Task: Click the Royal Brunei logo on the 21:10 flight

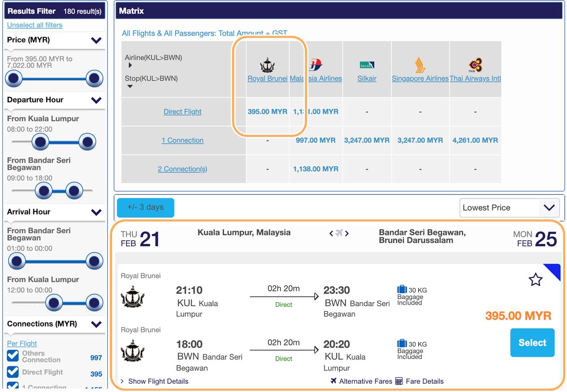Action: 132,297
